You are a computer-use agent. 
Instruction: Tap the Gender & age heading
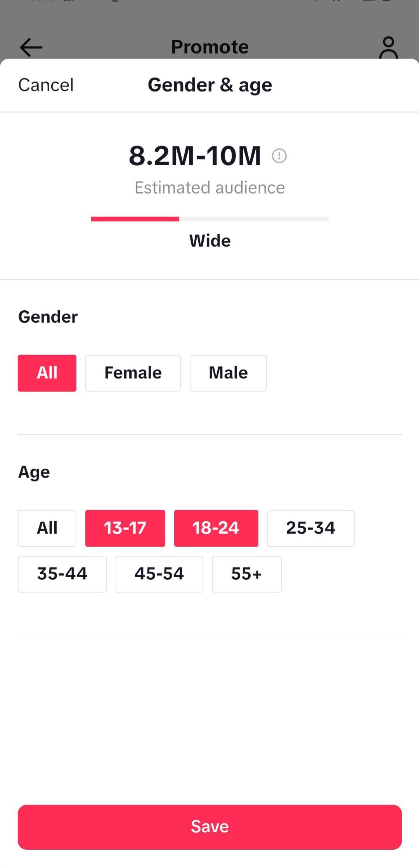coord(209,85)
